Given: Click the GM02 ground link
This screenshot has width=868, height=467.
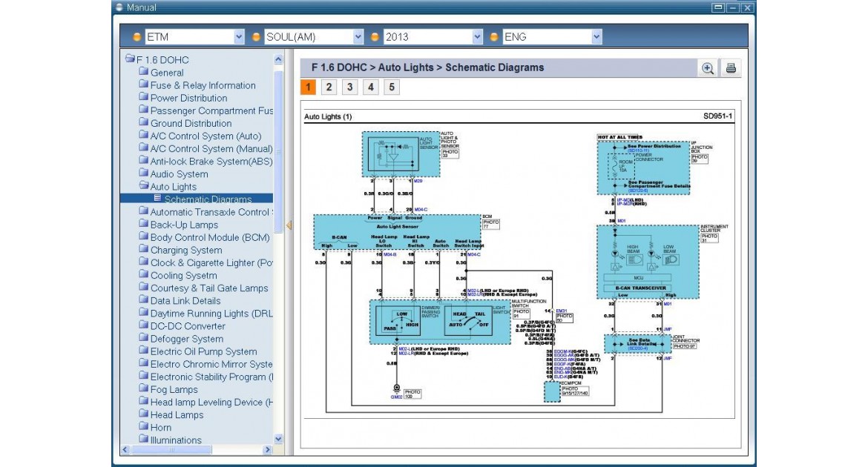Looking at the screenshot, I should click(396, 397).
